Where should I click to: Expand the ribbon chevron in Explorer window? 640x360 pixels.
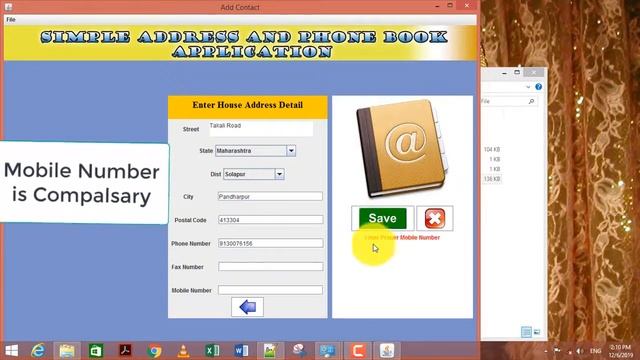[528, 87]
